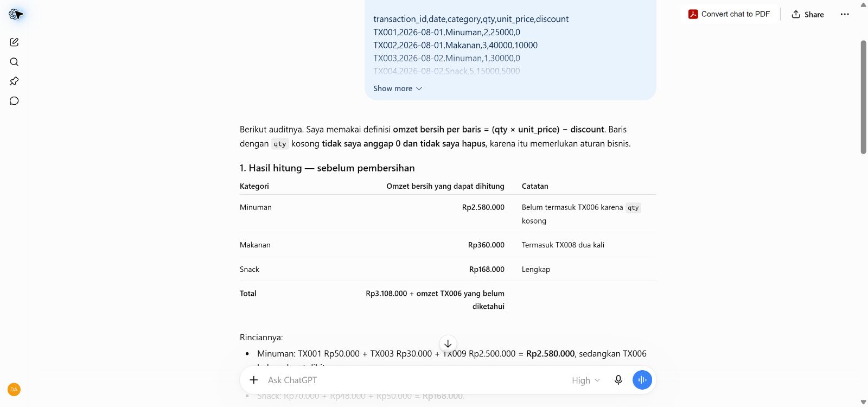Click the Kategori column header
Viewport: 868px width, 407px height.
254,186
